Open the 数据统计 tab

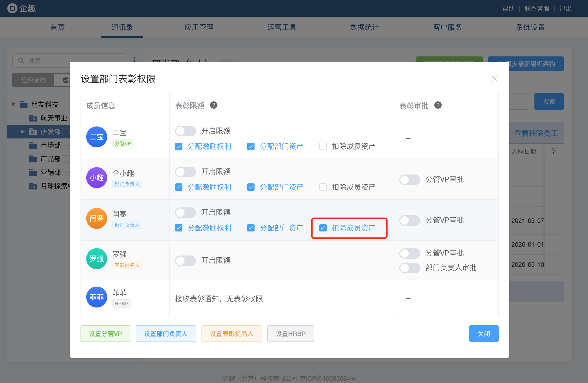pyautogui.click(x=365, y=27)
